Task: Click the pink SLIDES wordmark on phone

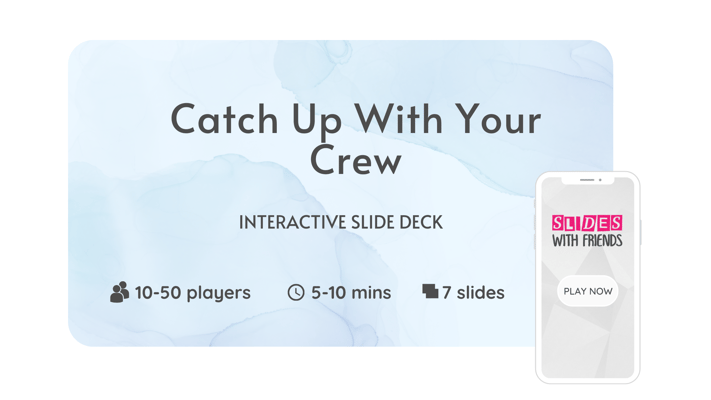Action: coord(587,223)
